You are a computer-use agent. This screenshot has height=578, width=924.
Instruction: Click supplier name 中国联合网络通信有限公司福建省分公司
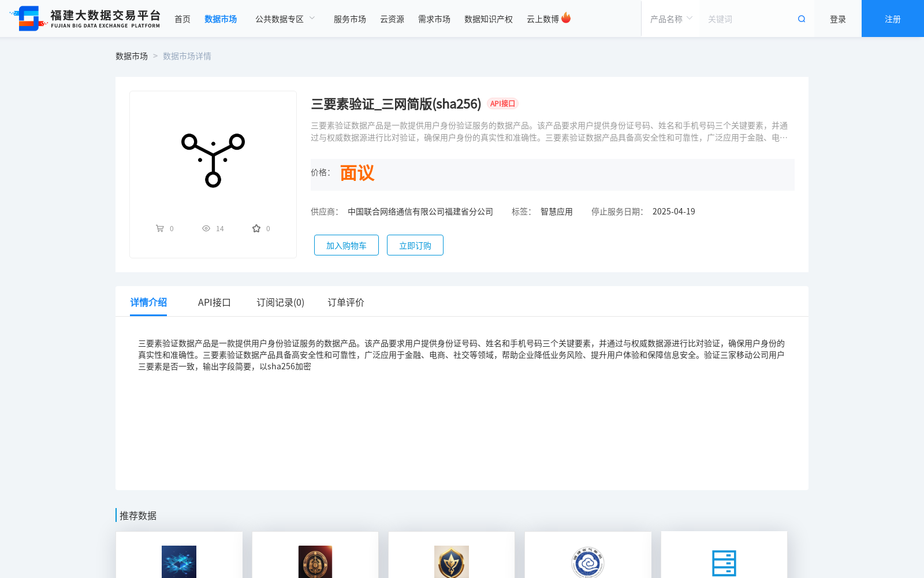click(420, 212)
